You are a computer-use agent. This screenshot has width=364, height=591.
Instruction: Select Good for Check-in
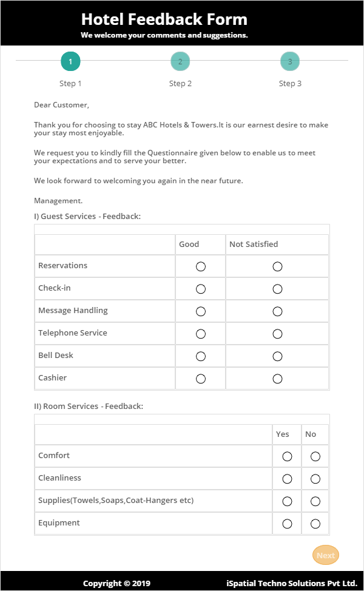(x=201, y=289)
